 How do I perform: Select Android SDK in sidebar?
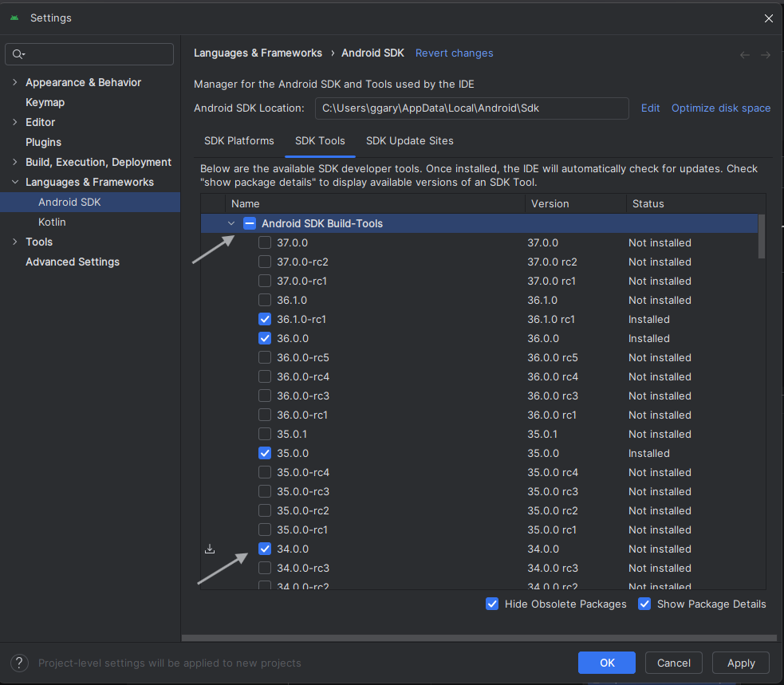click(90, 202)
